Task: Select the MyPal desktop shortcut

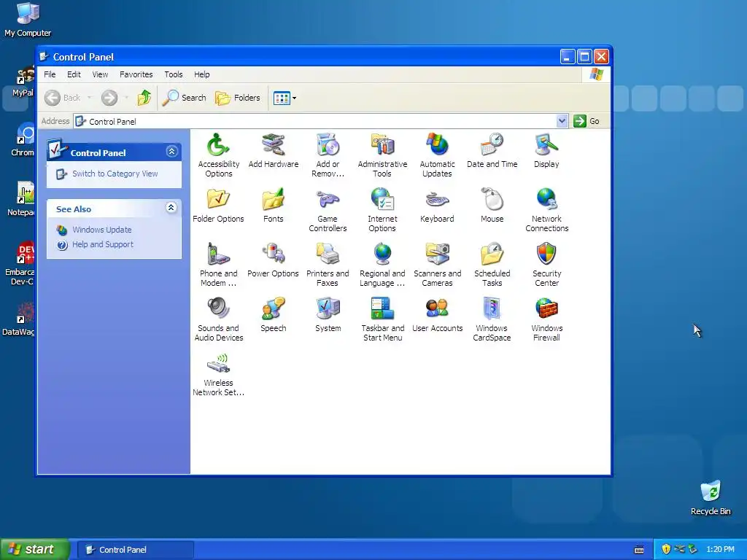Action: [x=23, y=82]
